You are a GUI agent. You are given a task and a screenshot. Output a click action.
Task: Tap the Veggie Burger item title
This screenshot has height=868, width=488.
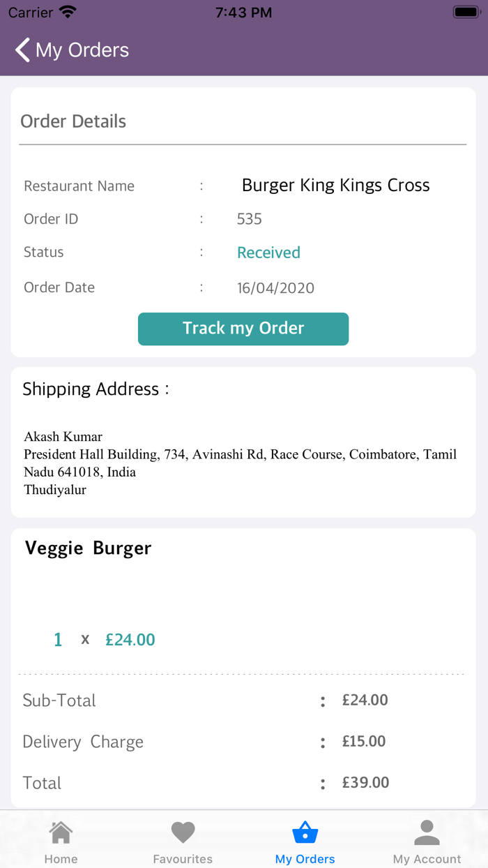pyautogui.click(x=88, y=548)
